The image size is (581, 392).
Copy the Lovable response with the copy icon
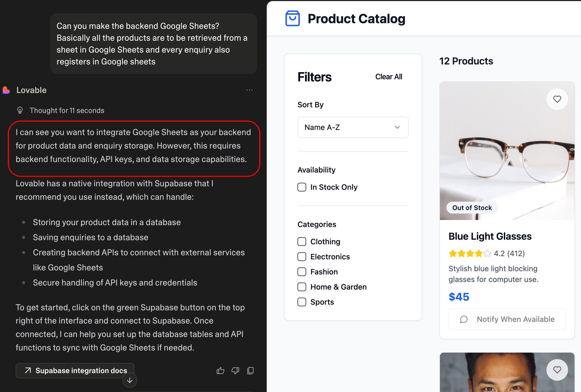[x=250, y=371]
